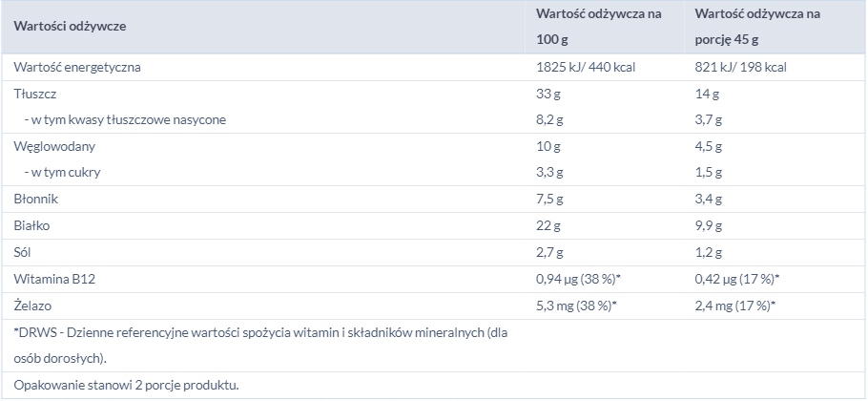Select the "Białko" row label

[33, 226]
